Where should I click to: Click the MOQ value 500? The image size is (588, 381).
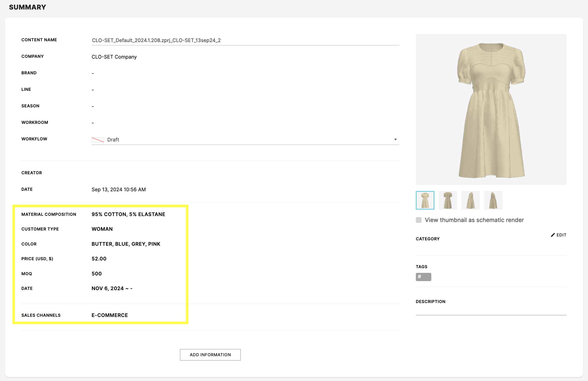97,274
